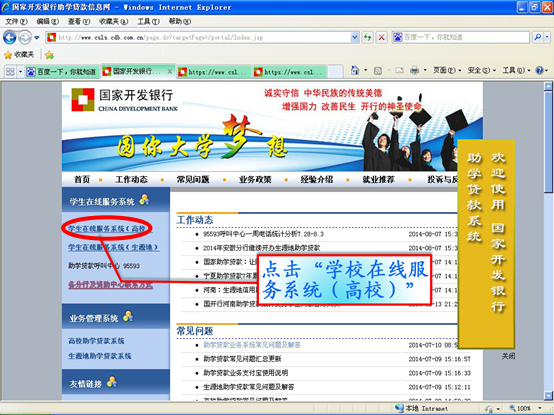Viewport: 554px width, 415px height.
Task: Expand the address bar URL dropdown
Action: 354,37
